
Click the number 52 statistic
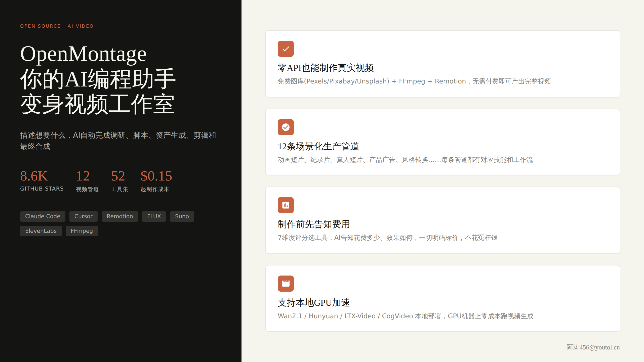coord(118,176)
